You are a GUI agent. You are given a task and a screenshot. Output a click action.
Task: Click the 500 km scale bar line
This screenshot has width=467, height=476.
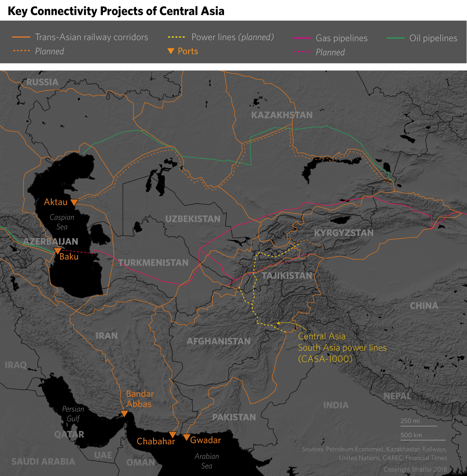pyautogui.click(x=423, y=440)
